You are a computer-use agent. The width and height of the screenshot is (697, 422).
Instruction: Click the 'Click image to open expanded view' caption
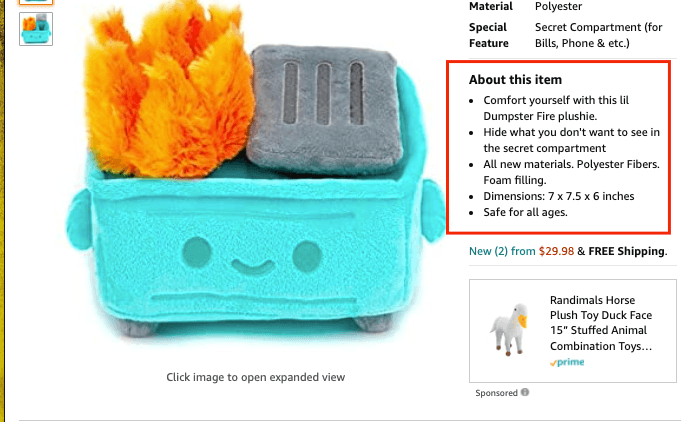(256, 377)
